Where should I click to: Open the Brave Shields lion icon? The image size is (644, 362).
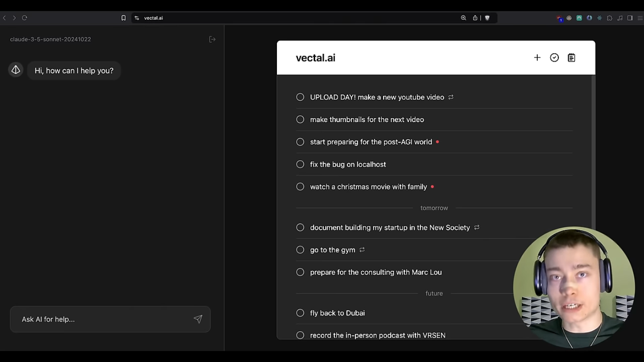pos(488,18)
